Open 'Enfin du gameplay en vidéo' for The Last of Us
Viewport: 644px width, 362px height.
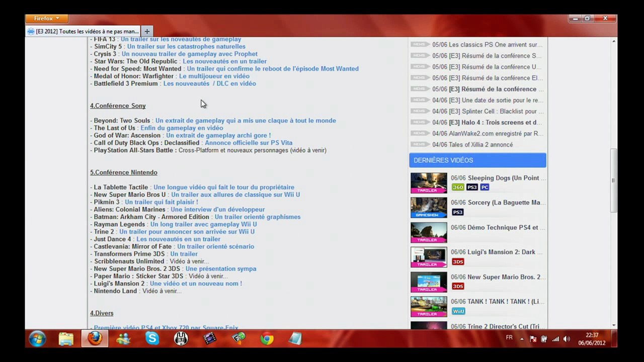[182, 128]
